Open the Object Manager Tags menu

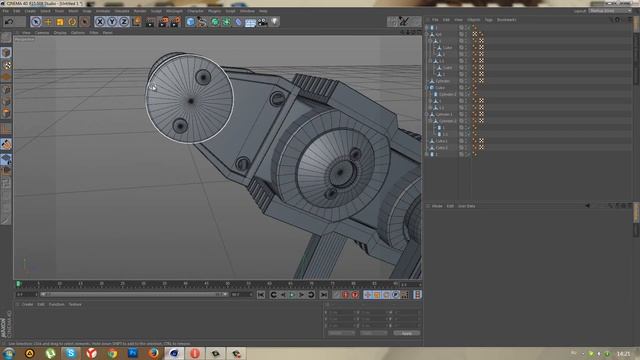pos(489,20)
